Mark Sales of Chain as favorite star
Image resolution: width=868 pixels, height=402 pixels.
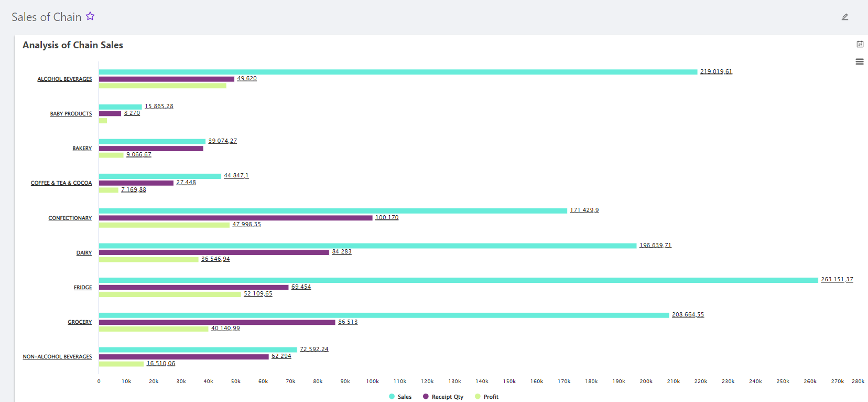point(90,16)
